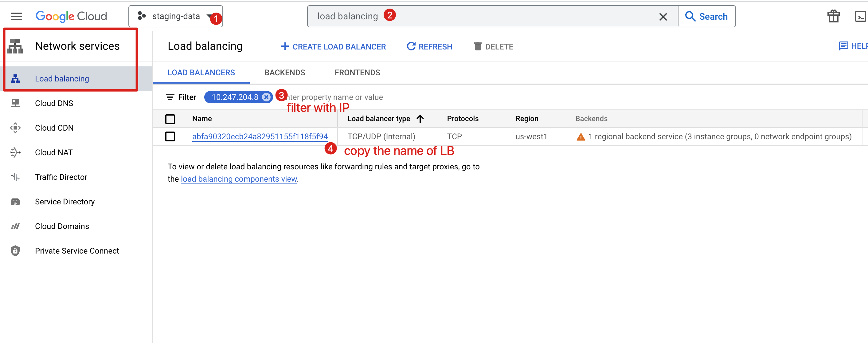Check the load balancer name checkbox
The width and height of the screenshot is (868, 343).
[170, 136]
